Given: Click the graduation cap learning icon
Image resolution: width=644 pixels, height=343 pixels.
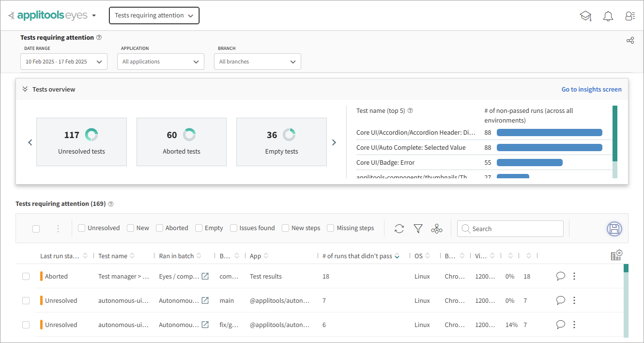Looking at the screenshot, I should 585,16.
